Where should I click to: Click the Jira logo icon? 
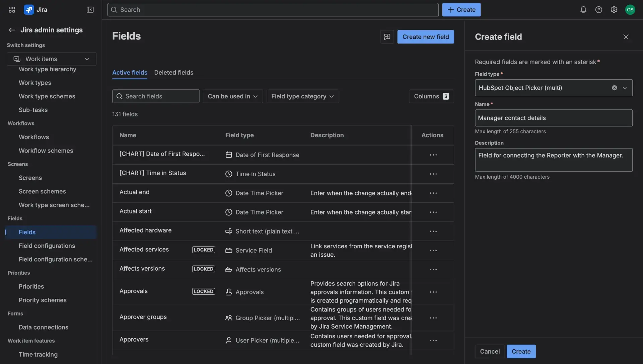click(29, 9)
